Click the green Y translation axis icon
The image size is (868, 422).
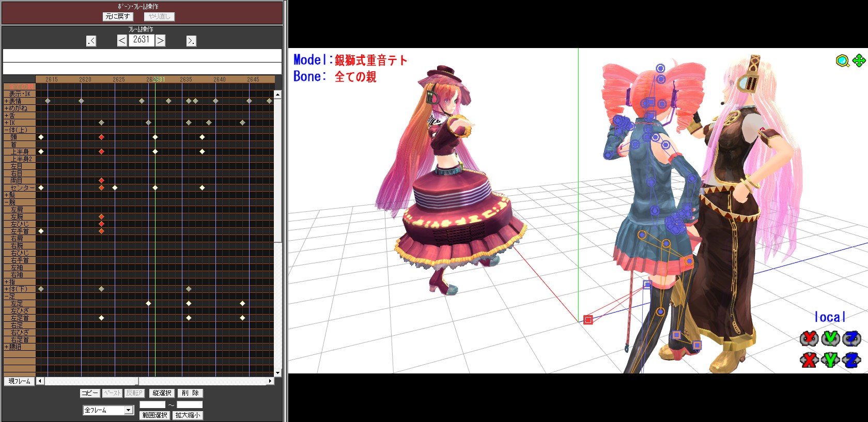pyautogui.click(x=830, y=360)
